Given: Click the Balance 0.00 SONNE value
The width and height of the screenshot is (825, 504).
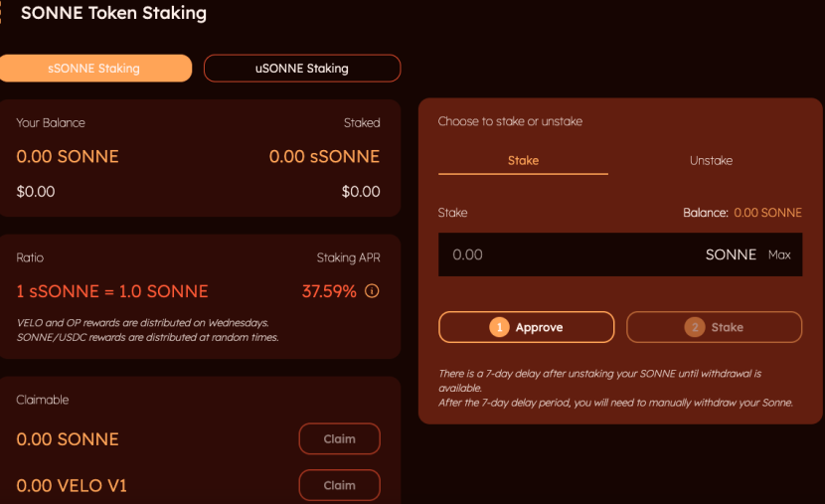Looking at the screenshot, I should point(767,213).
